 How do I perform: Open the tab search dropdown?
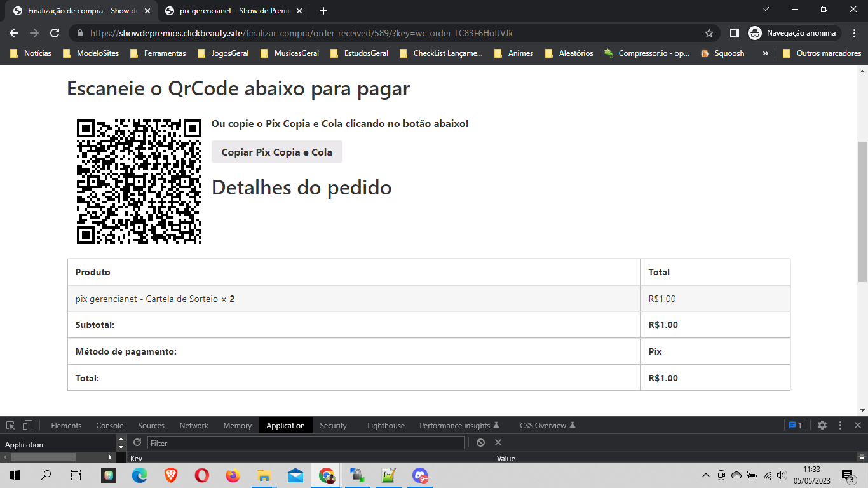tap(766, 9)
